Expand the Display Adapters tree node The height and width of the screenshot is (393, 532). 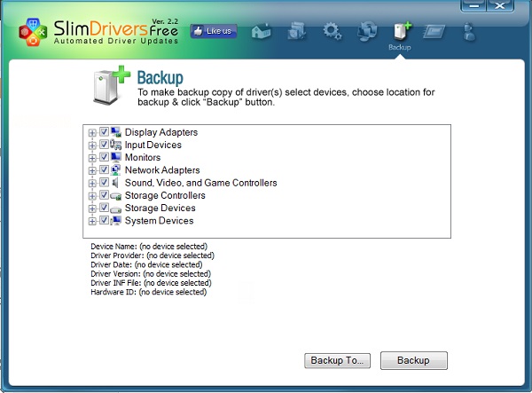click(x=92, y=133)
